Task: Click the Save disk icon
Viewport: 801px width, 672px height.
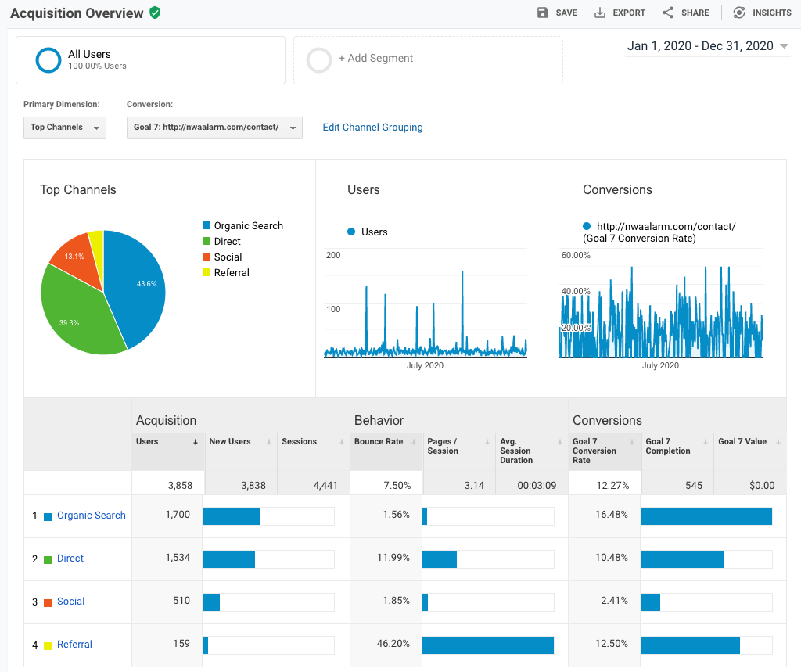Action: click(543, 13)
